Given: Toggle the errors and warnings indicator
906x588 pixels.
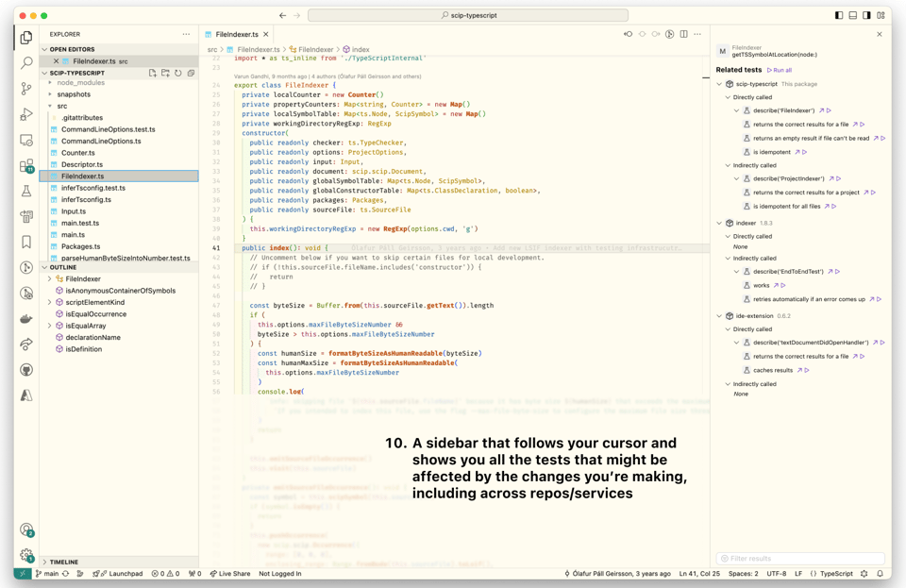Looking at the screenshot, I should click(x=166, y=573).
